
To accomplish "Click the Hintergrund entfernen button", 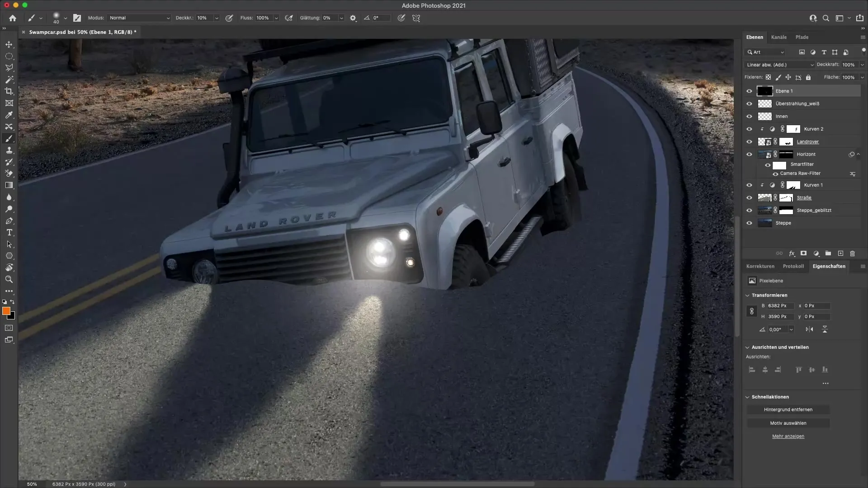I will [788, 409].
